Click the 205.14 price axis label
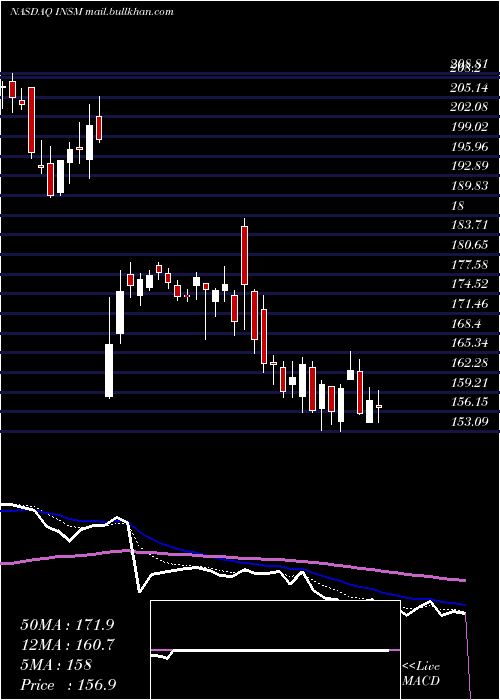The height and width of the screenshot is (700, 500). (469, 88)
